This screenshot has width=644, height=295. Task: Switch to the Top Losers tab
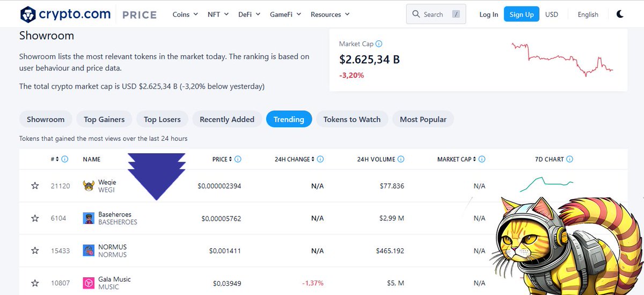pyautogui.click(x=162, y=119)
